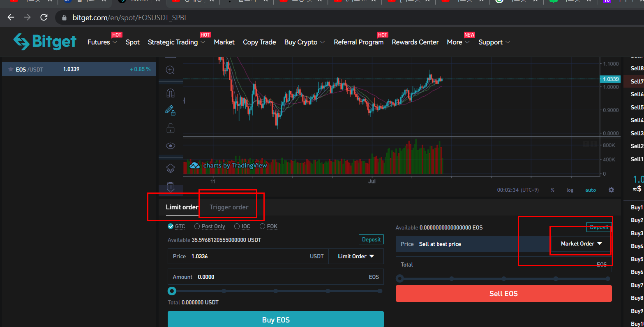
Task: Toggle the eye hide-drawings tool
Action: click(170, 146)
